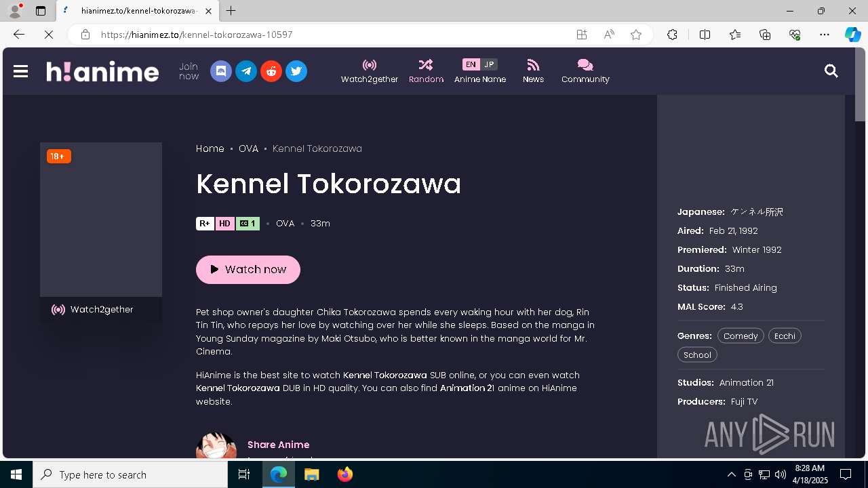Open Watch2gether from the header
Screen dimensions: 868x488
coord(370,71)
